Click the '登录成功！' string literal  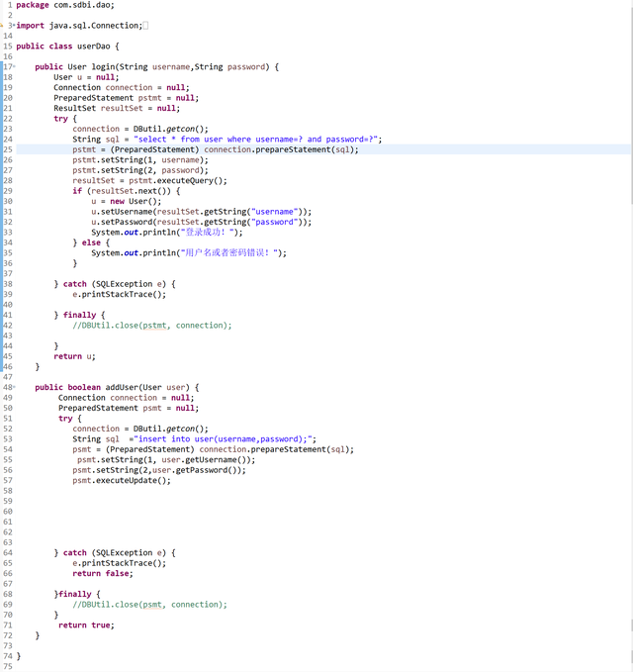pyautogui.click(x=208, y=233)
